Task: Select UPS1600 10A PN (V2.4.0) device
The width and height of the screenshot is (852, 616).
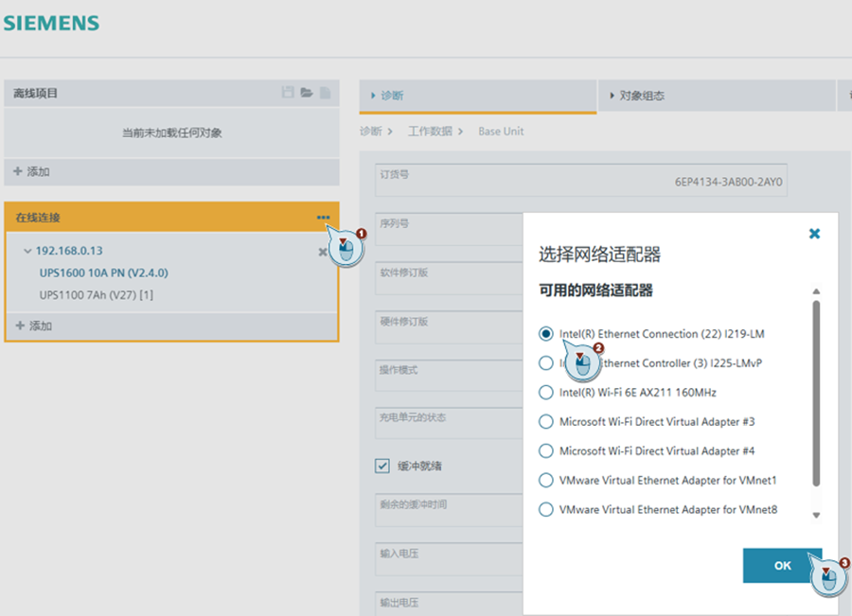Action: (x=103, y=273)
